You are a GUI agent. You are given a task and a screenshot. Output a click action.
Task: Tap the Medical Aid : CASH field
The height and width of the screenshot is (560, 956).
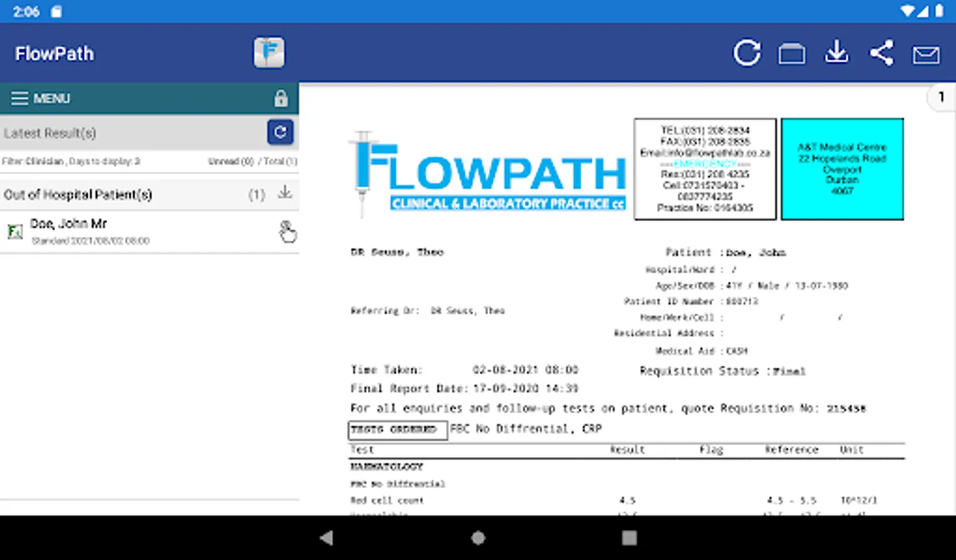click(x=701, y=351)
